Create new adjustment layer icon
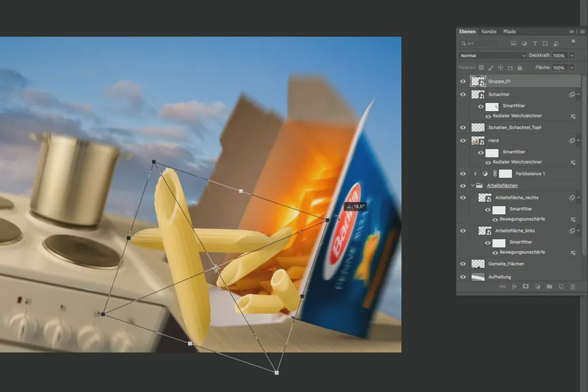This screenshot has height=392, width=588. coord(538,287)
